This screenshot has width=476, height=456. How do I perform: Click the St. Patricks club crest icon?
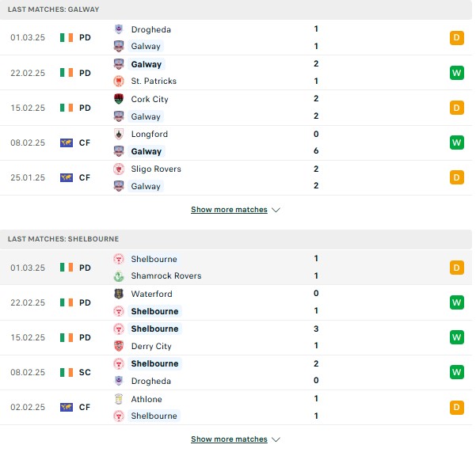coord(119,81)
